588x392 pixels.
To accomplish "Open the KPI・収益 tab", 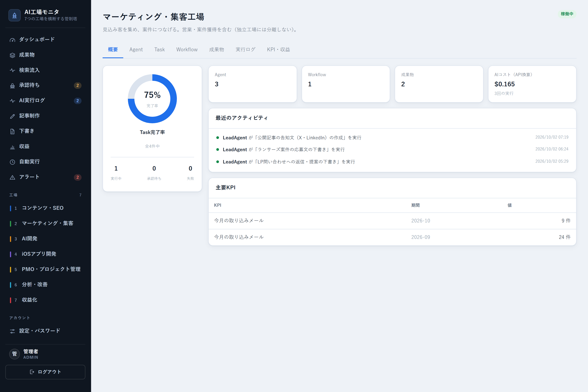I will [x=278, y=50].
